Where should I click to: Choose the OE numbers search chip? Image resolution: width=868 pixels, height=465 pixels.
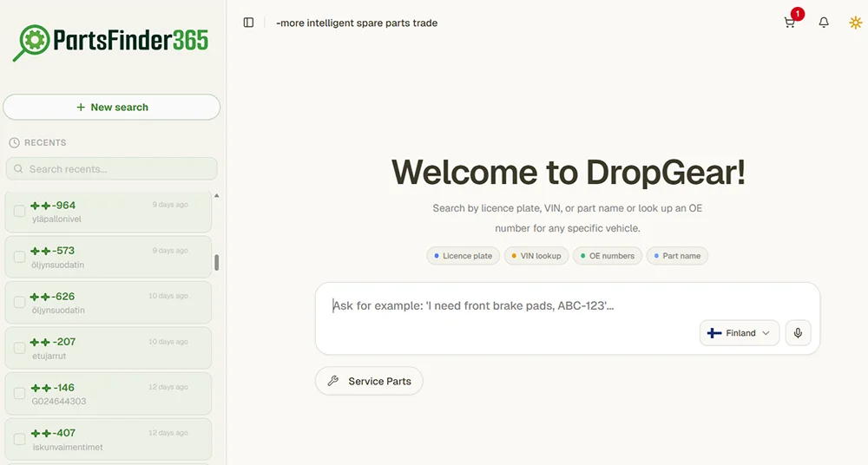[x=608, y=256]
